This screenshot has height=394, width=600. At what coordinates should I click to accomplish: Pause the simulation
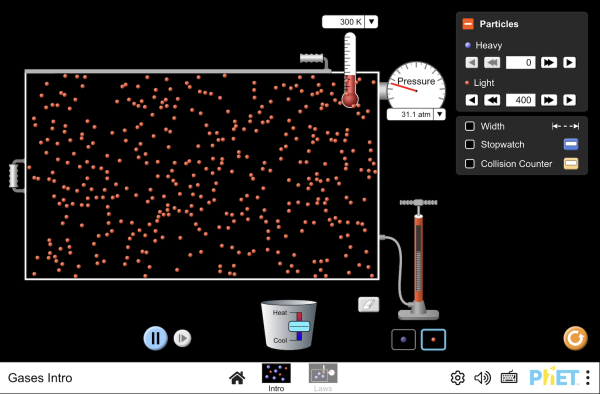(155, 338)
